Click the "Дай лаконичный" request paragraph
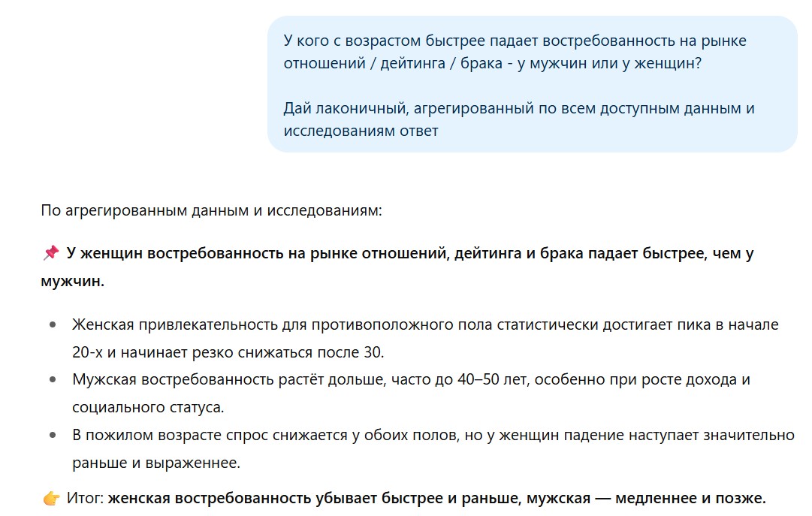The height and width of the screenshot is (516, 812). (x=518, y=119)
